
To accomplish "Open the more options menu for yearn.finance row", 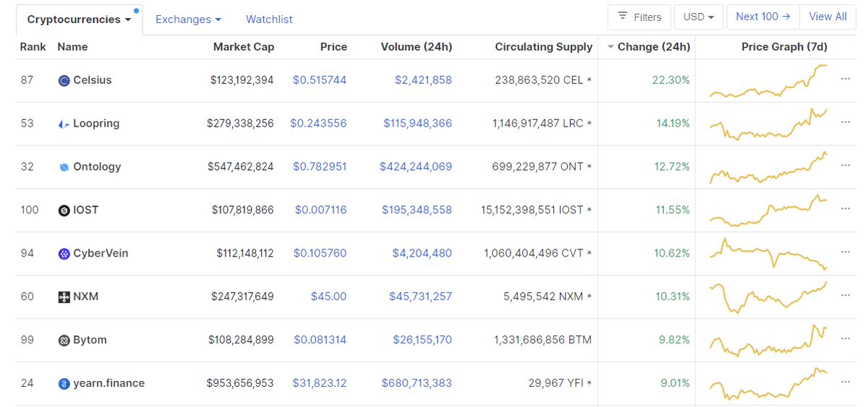I will [846, 382].
